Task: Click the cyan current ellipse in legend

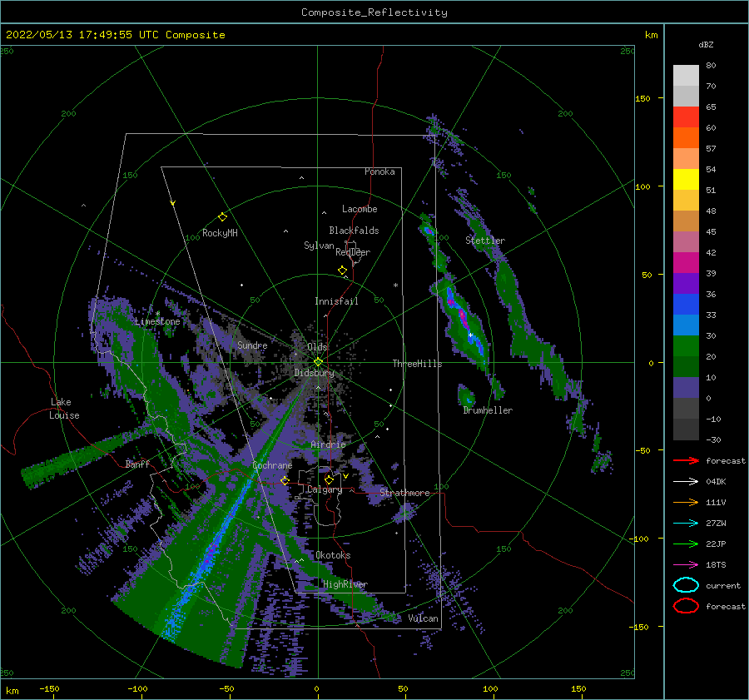Action: coord(686,585)
